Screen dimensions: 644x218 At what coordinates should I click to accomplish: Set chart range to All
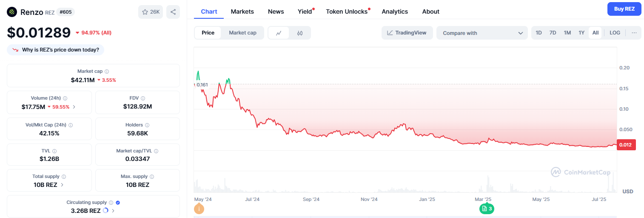(x=595, y=33)
